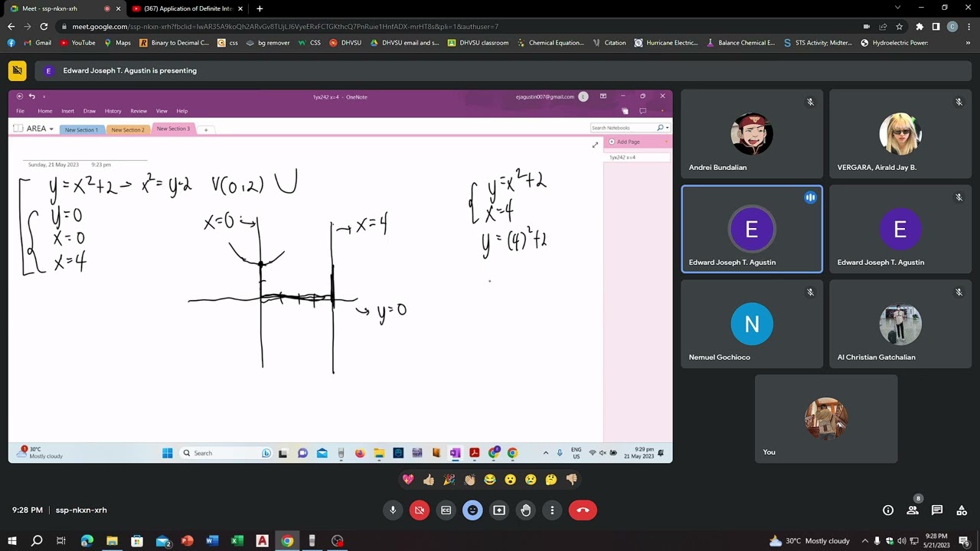Show the participants list

(913, 510)
